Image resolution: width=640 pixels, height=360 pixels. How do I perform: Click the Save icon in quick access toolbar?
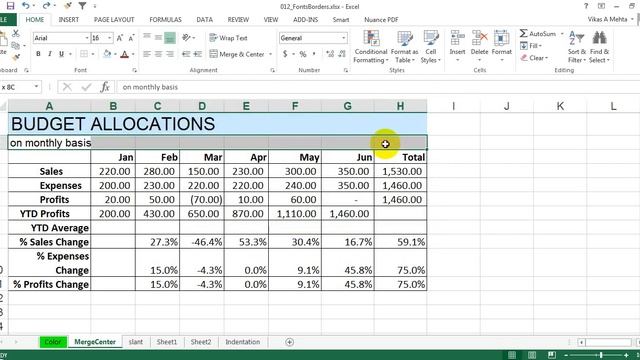click(x=10, y=6)
